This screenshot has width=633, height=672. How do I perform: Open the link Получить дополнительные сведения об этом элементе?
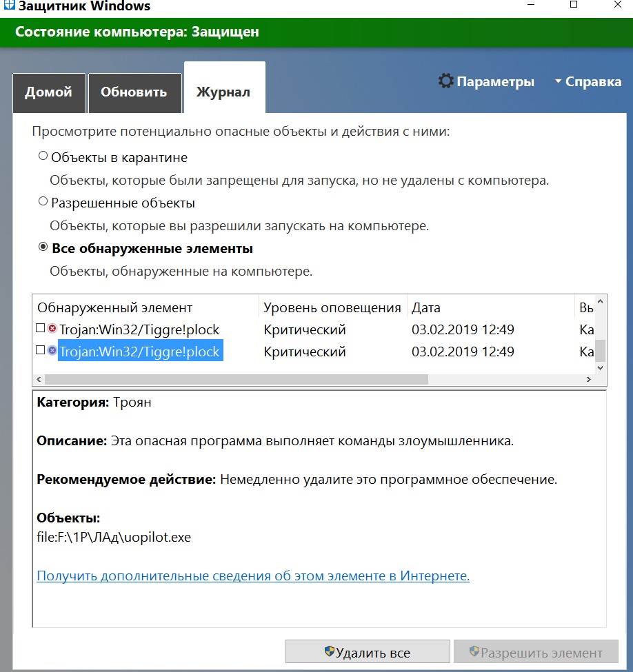tap(253, 576)
